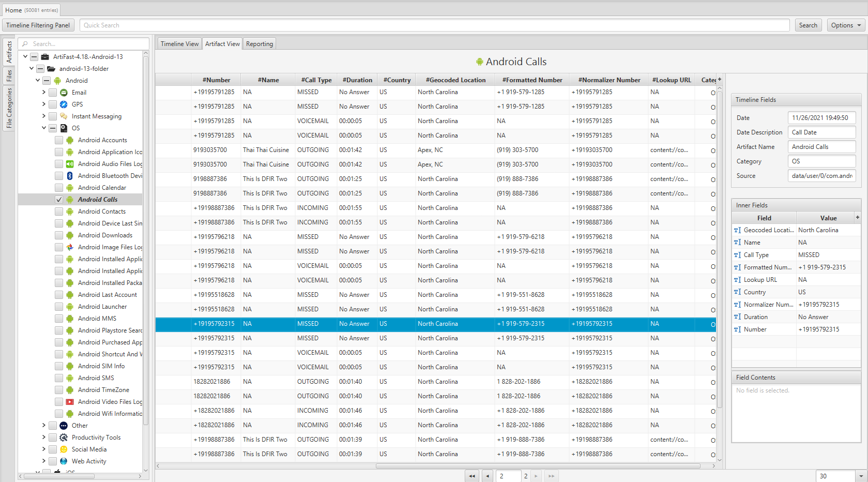Collapse the OS tree node
The width and height of the screenshot is (868, 482).
tap(44, 128)
